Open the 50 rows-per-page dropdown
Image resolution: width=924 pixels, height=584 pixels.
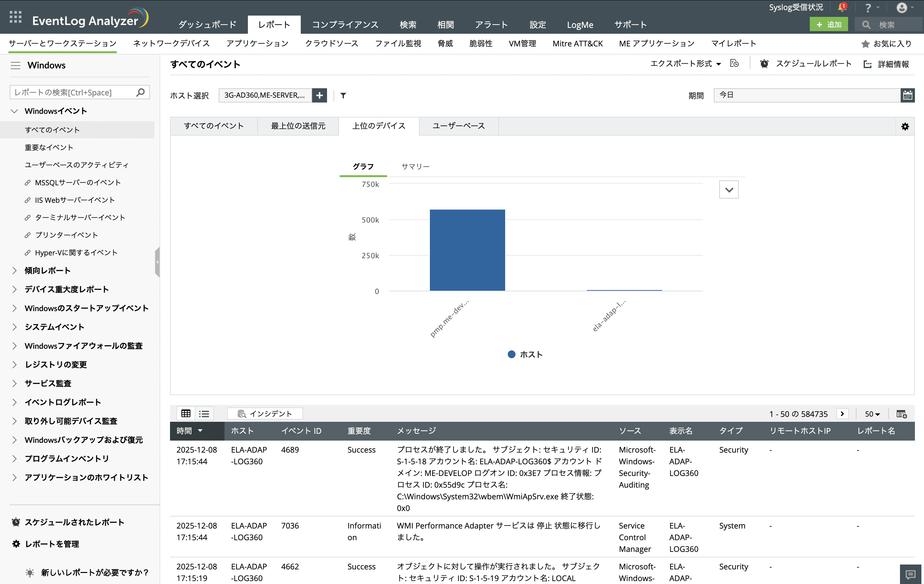pos(872,414)
